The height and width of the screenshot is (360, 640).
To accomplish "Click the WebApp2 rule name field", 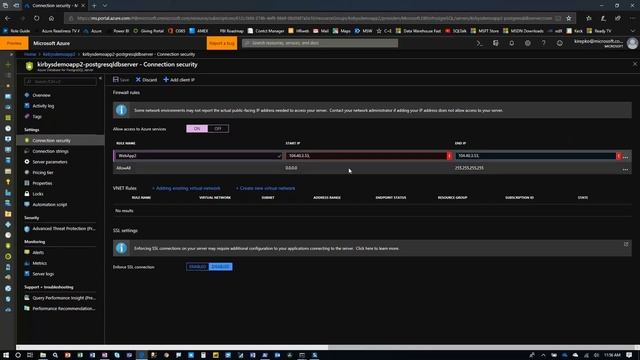I will 198,156.
